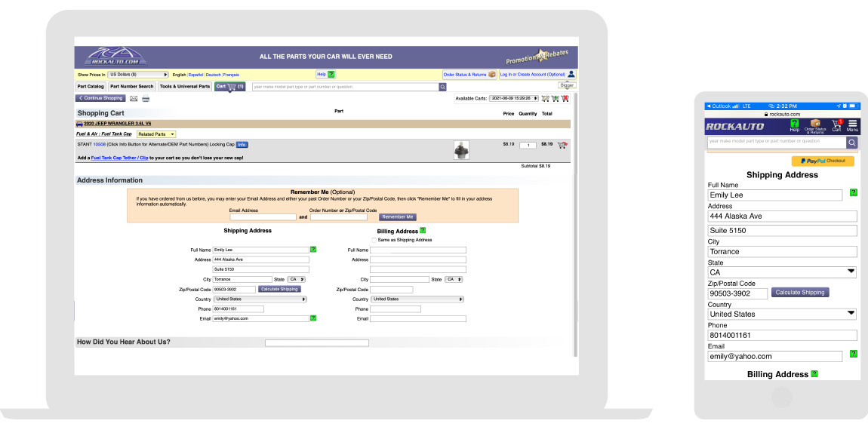Open the Fuel Tank Cap Tether / Clip link
The width and height of the screenshot is (868, 436).
pyautogui.click(x=119, y=158)
